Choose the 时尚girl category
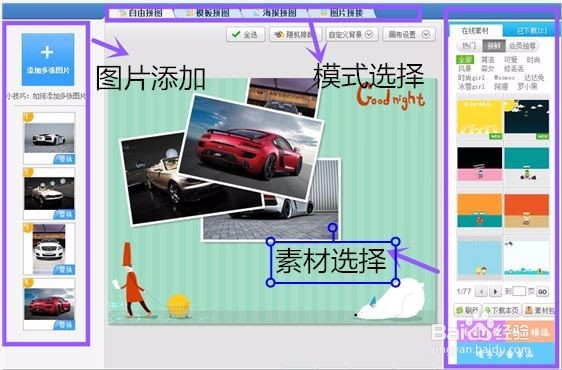The height and width of the screenshot is (370, 562). (x=471, y=77)
